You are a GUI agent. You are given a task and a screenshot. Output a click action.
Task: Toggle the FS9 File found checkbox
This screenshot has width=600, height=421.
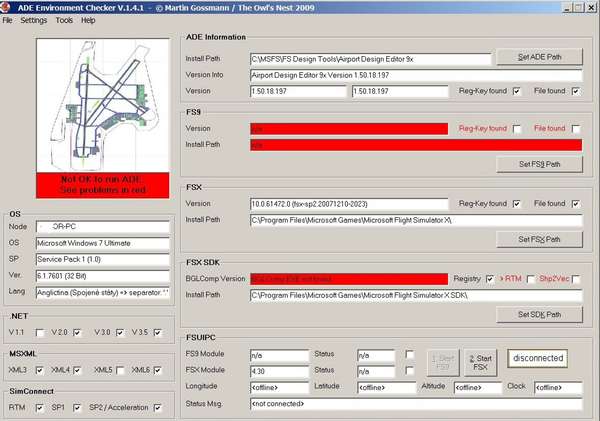point(576,129)
